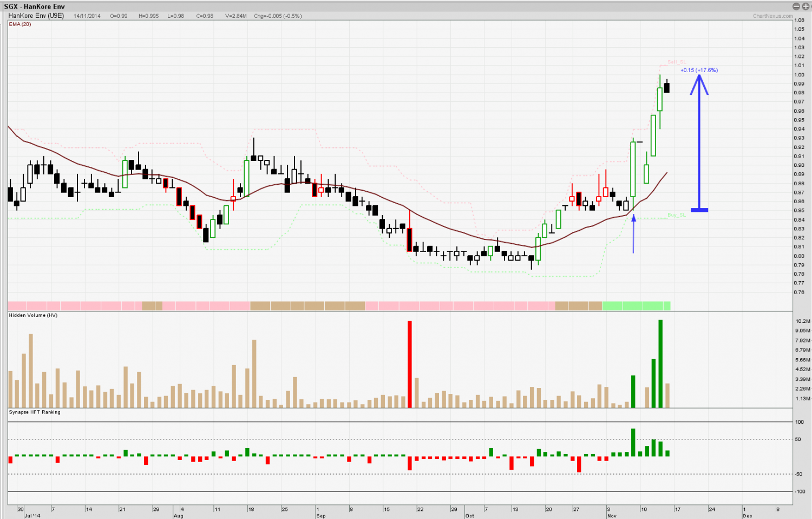Click the plus zoom-in icon in header
The width and height of the screenshot is (812, 519).
805,7
